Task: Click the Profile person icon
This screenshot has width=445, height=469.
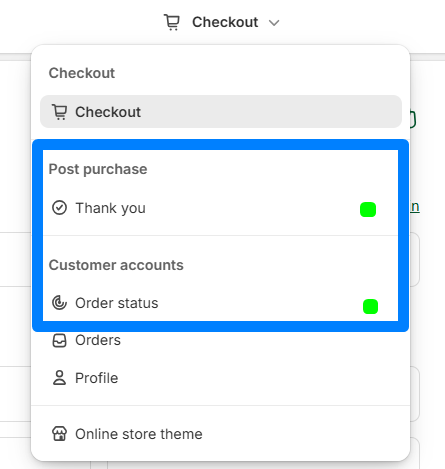Action: coord(59,378)
